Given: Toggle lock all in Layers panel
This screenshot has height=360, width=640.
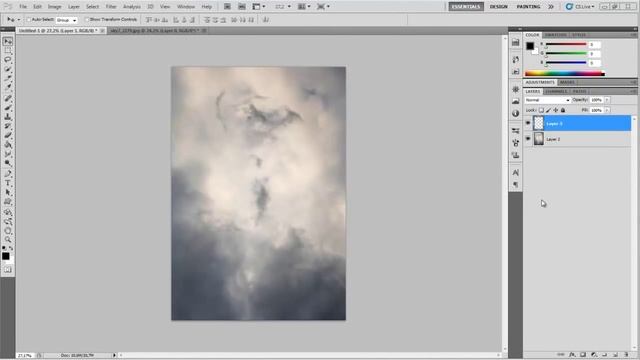Looking at the screenshot, I should [x=563, y=110].
